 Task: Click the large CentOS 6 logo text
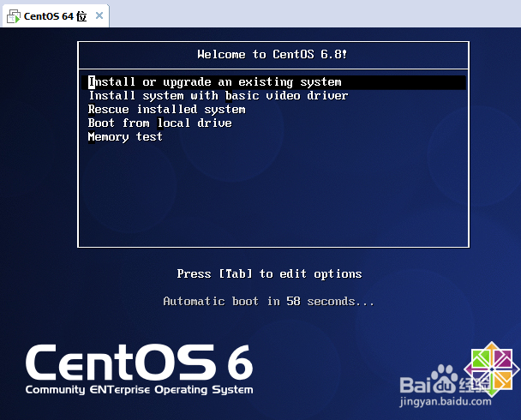[x=139, y=363]
